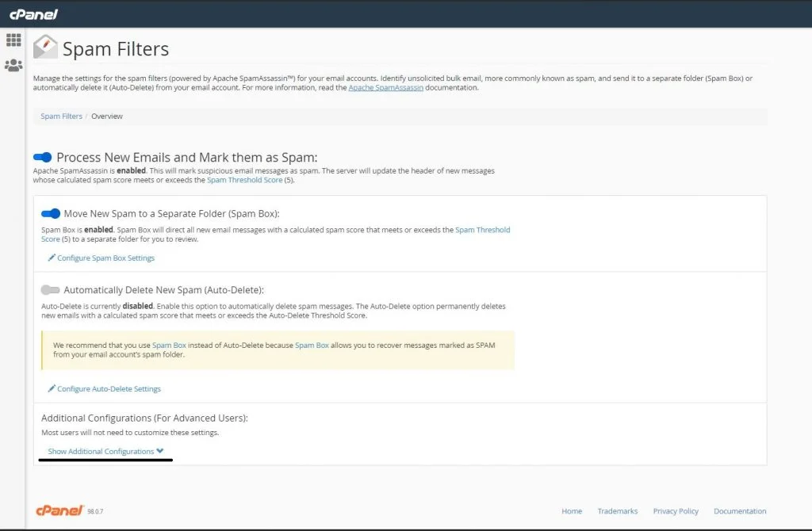Click the Spam Filters envelope icon

(45, 47)
